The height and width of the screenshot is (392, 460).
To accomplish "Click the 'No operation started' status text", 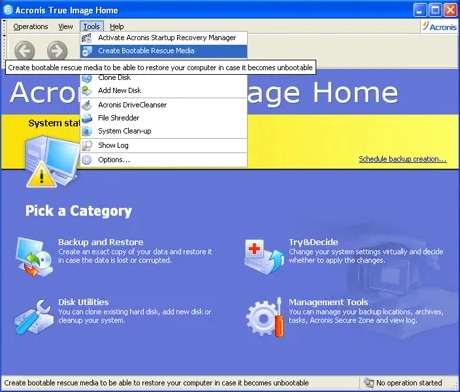I will (409, 383).
